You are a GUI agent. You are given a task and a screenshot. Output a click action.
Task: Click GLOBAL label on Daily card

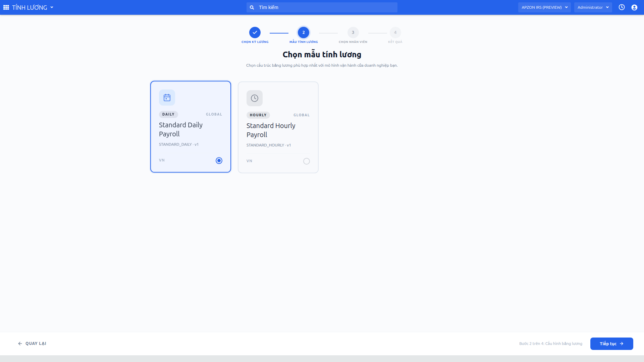click(214, 114)
